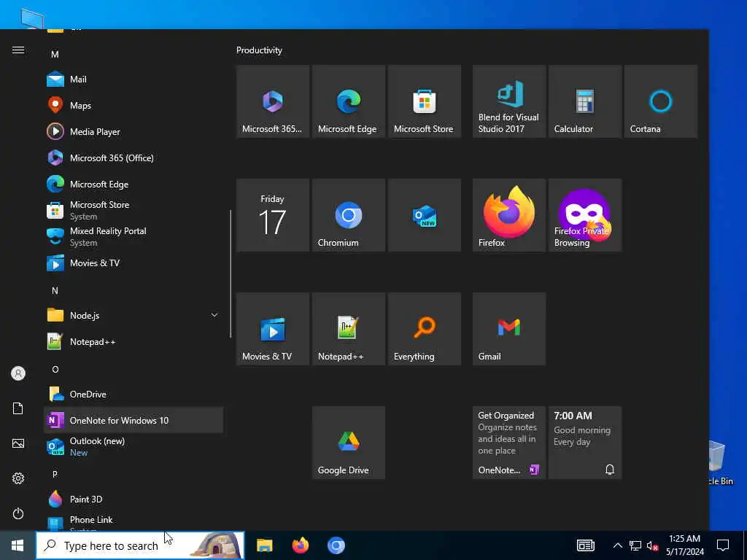The image size is (747, 560).
Task: Click the N letter section header
Action: click(55, 290)
